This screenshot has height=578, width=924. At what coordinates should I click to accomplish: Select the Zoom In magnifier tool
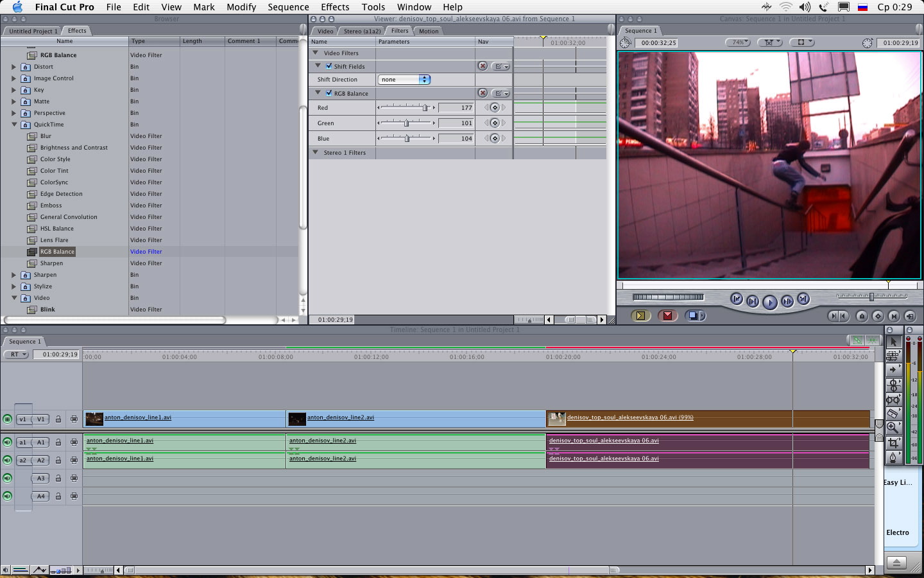[893, 427]
